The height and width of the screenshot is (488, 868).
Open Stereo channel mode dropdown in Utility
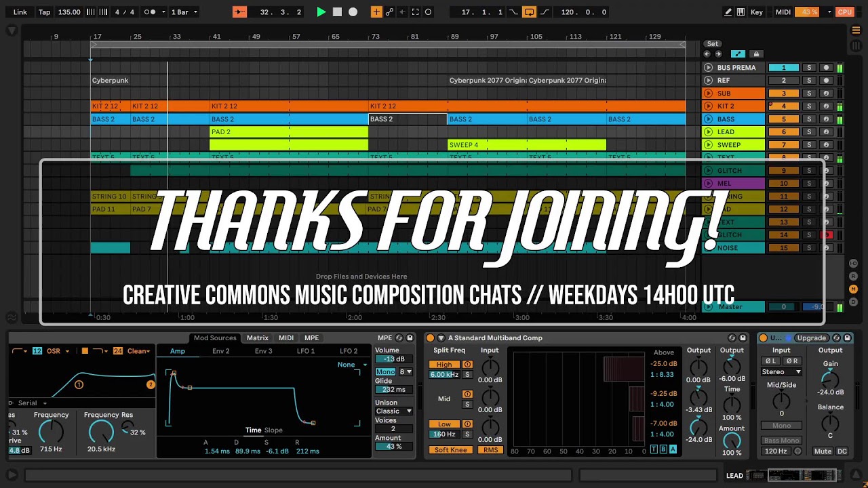781,371
